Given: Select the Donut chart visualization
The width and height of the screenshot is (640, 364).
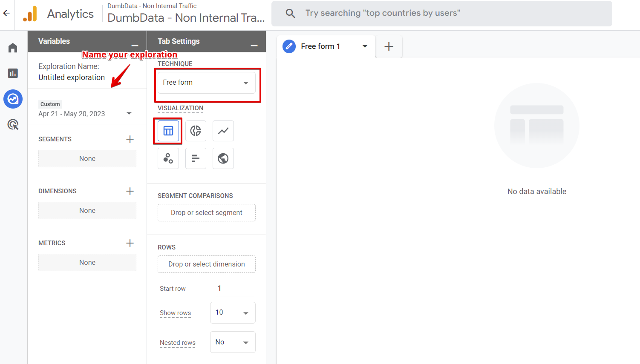Looking at the screenshot, I should click(196, 131).
